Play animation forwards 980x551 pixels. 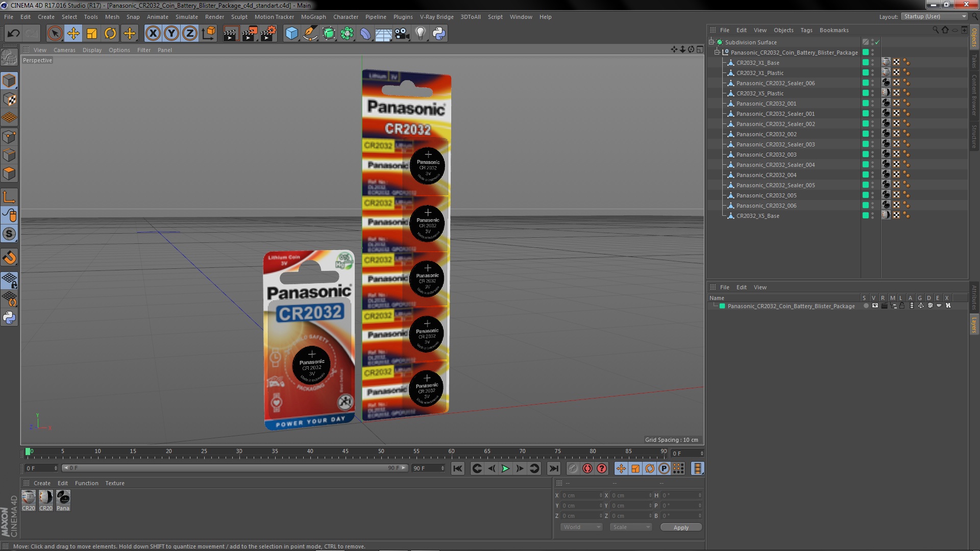coord(505,468)
